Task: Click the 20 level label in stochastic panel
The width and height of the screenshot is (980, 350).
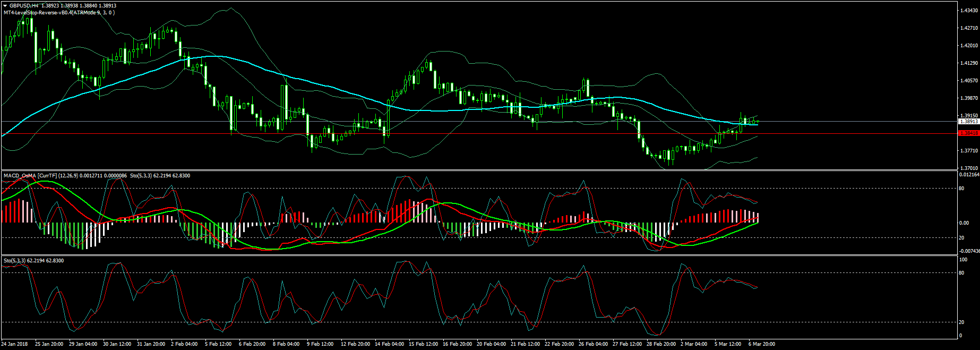Action: pyautogui.click(x=961, y=322)
